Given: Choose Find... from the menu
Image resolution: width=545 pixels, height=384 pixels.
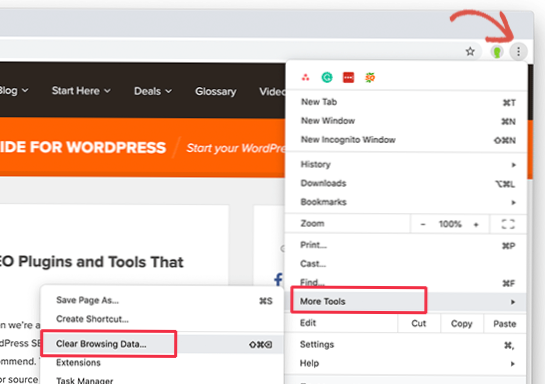Looking at the screenshot, I should (406, 283).
